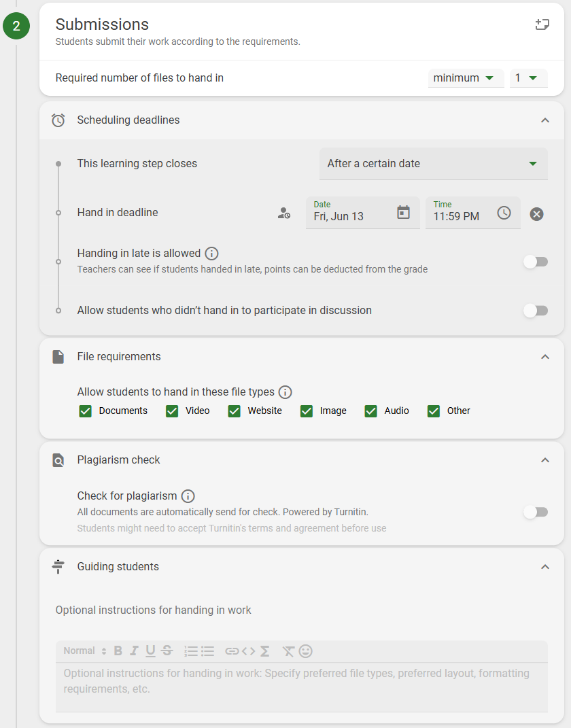Click the strikethrough formatting icon
Screen dimensions: 571x728
click(x=167, y=651)
